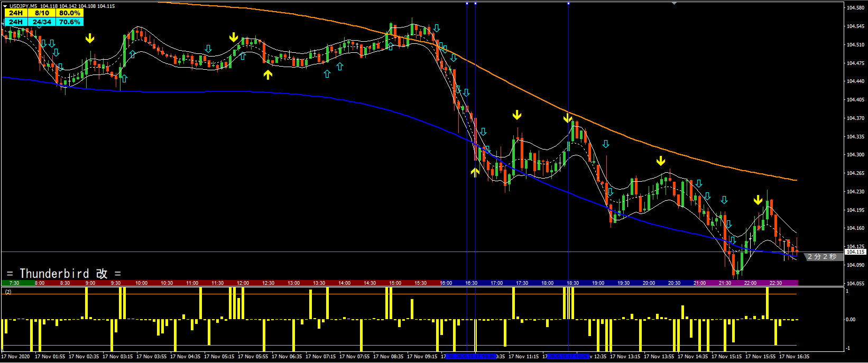Click the leftmost yellow down arrow signal
Screen dimensions: 868x363
[x=90, y=38]
